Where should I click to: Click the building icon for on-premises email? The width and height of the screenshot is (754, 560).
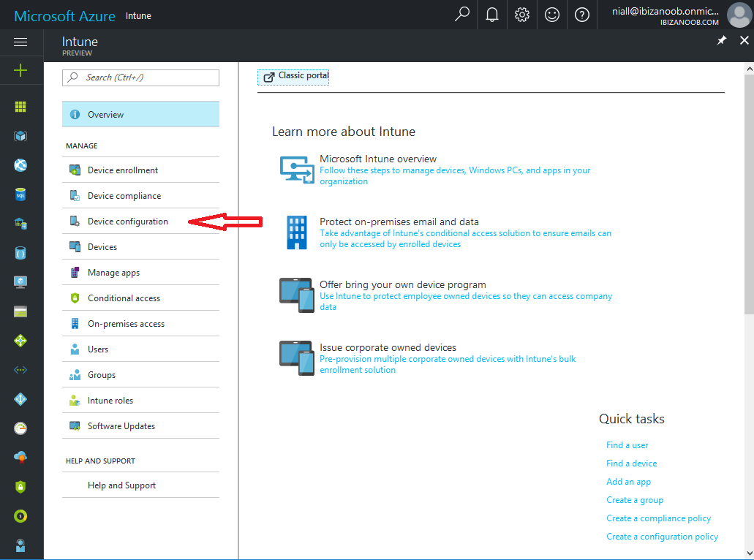coord(297,232)
